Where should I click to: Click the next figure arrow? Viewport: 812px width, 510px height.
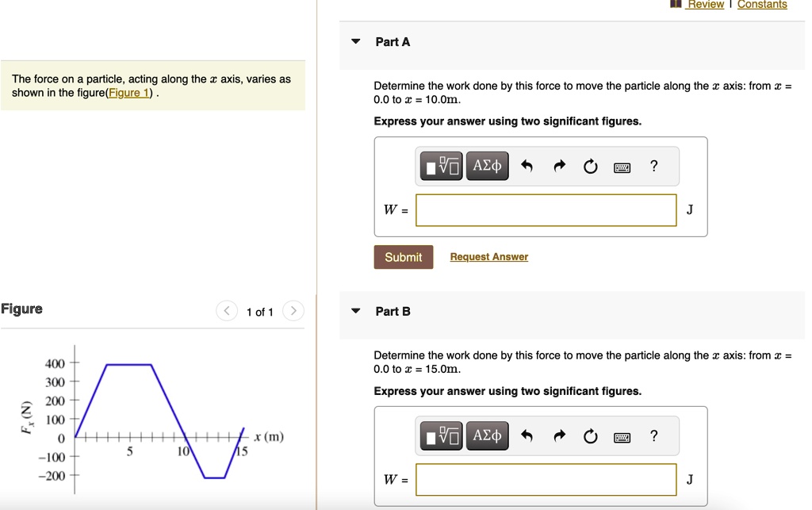[293, 311]
